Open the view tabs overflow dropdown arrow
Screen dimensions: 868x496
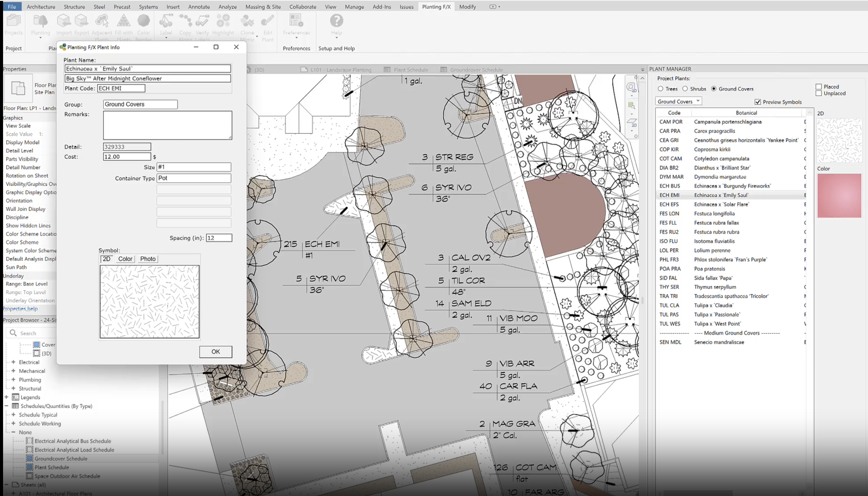[642, 70]
